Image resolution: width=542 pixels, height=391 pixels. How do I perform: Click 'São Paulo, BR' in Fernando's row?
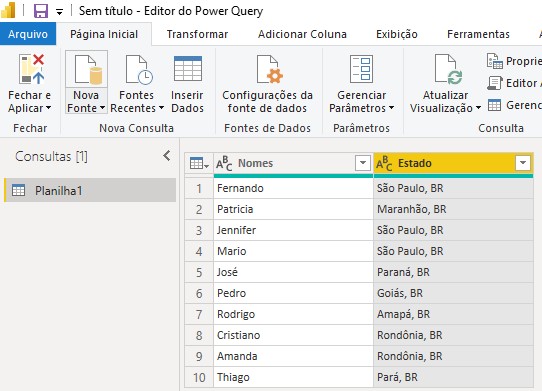[453, 188]
